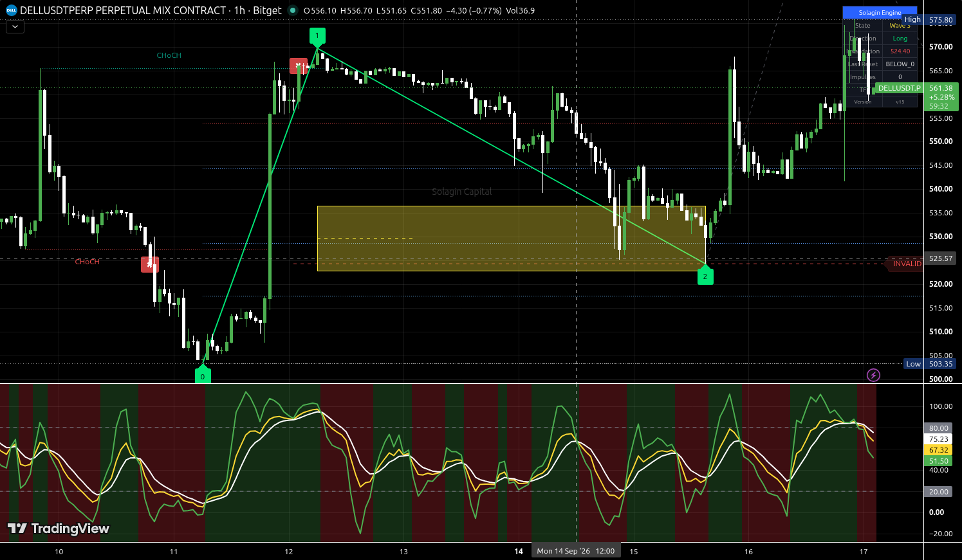This screenshot has width=962, height=560.
Task: Click the C551.80 close value
Action: [426, 10]
